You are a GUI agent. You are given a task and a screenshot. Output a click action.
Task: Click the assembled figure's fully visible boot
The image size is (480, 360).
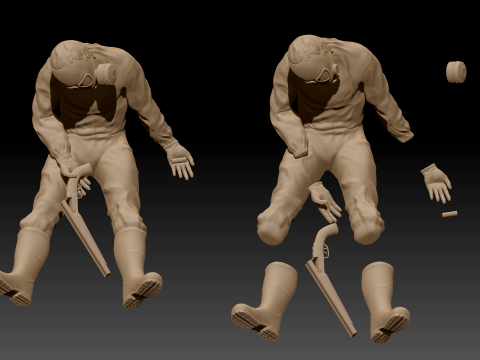137,267
